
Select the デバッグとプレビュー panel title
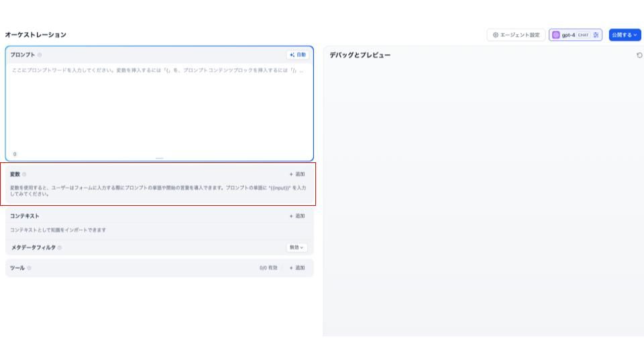click(x=360, y=55)
